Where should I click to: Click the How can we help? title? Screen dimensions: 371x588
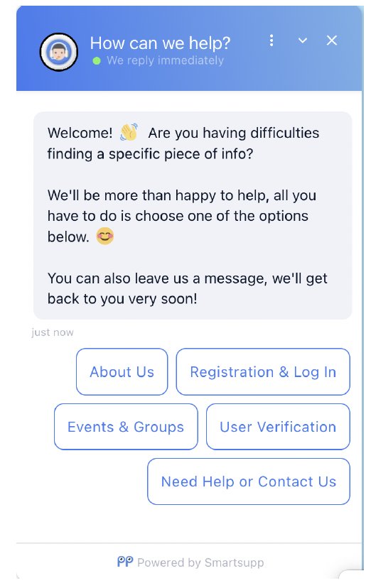tap(160, 43)
